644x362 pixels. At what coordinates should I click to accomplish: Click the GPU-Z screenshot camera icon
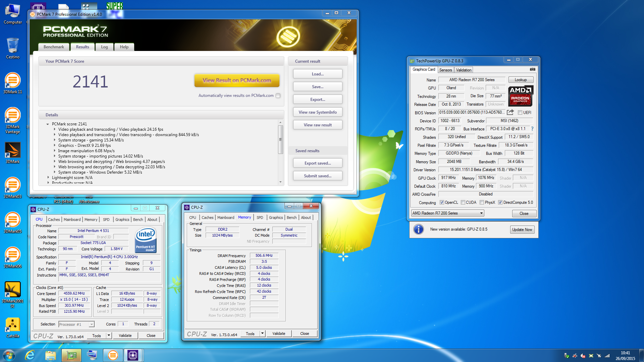pyautogui.click(x=532, y=69)
